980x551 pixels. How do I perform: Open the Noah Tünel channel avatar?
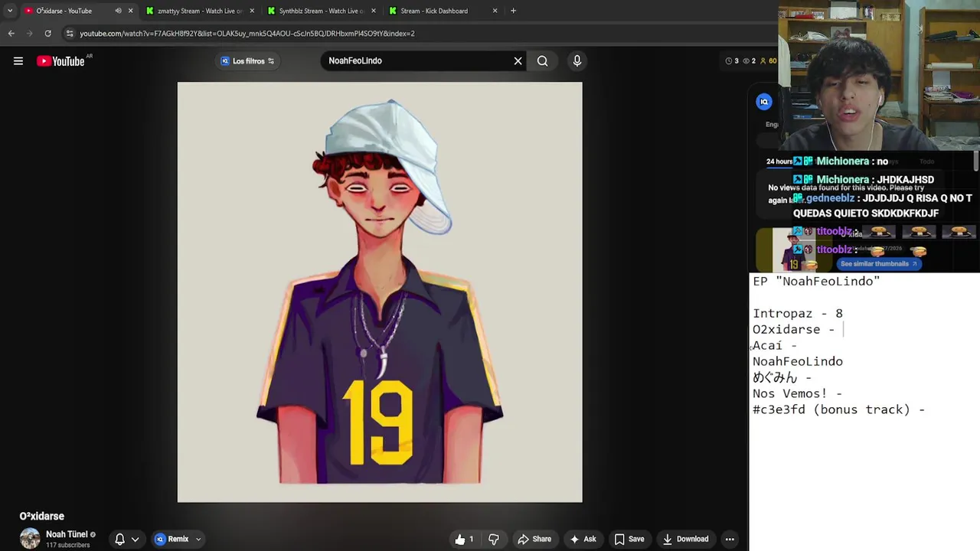click(30, 539)
